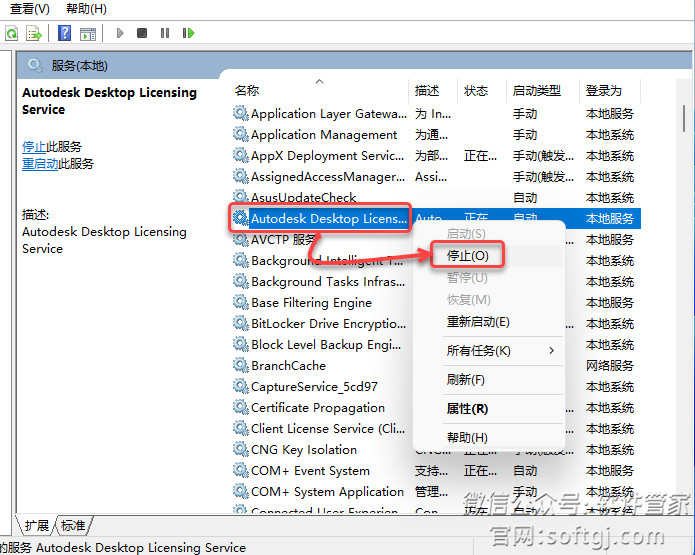Click the Export List toolbar icon
Screen dimensions: 695x555
tap(34, 33)
